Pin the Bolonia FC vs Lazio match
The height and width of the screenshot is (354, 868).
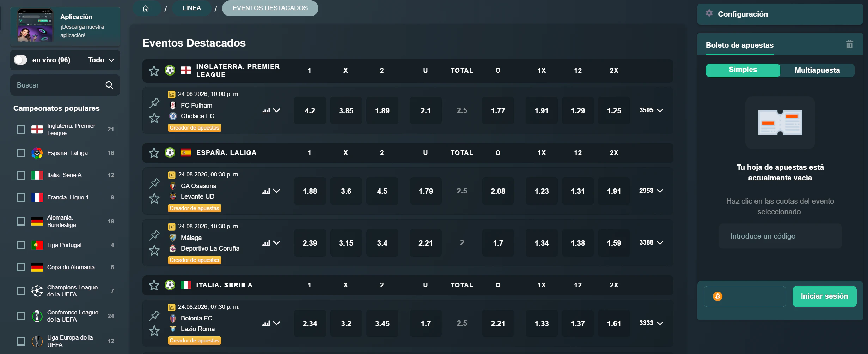tap(154, 316)
